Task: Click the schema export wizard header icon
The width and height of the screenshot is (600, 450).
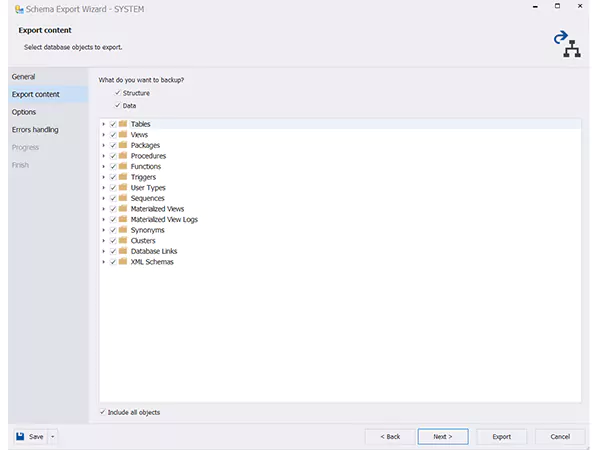Action: 567,44
